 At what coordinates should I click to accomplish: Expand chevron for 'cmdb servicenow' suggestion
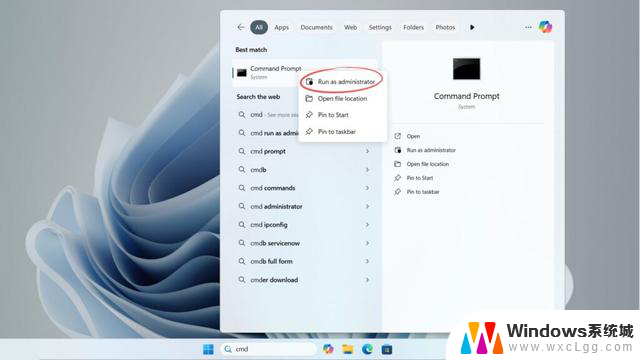tap(367, 243)
